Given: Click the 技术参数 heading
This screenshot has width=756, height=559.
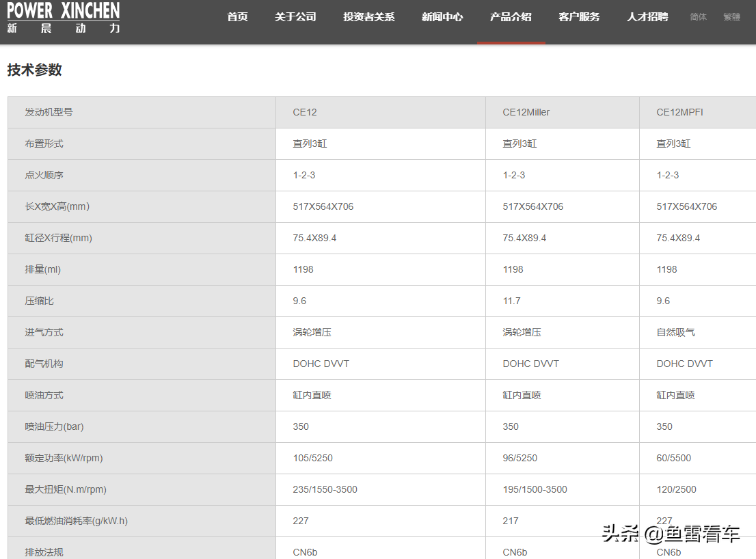Looking at the screenshot, I should (x=35, y=70).
